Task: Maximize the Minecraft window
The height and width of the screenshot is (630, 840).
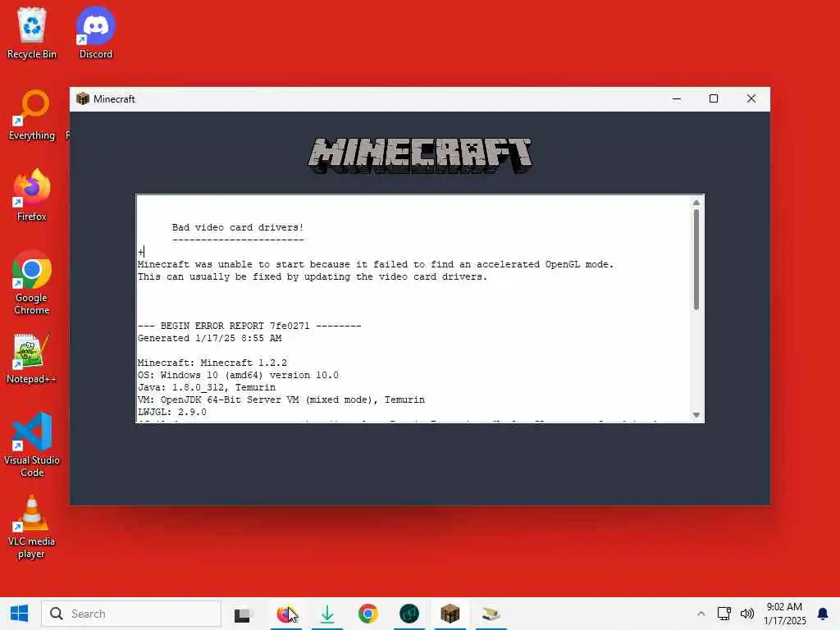Action: tap(714, 98)
